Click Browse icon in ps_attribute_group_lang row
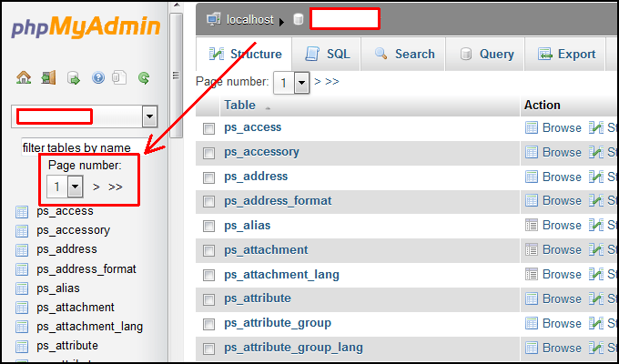619x364 pixels. pos(532,348)
